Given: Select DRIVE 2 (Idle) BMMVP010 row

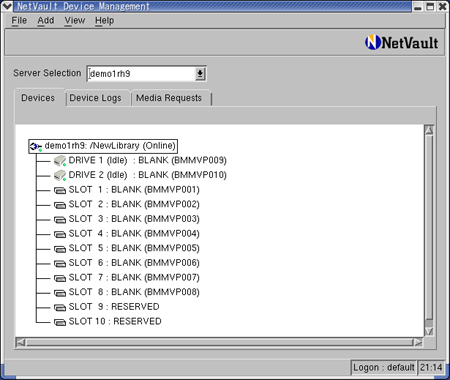Looking at the screenshot, I should tap(140, 175).
